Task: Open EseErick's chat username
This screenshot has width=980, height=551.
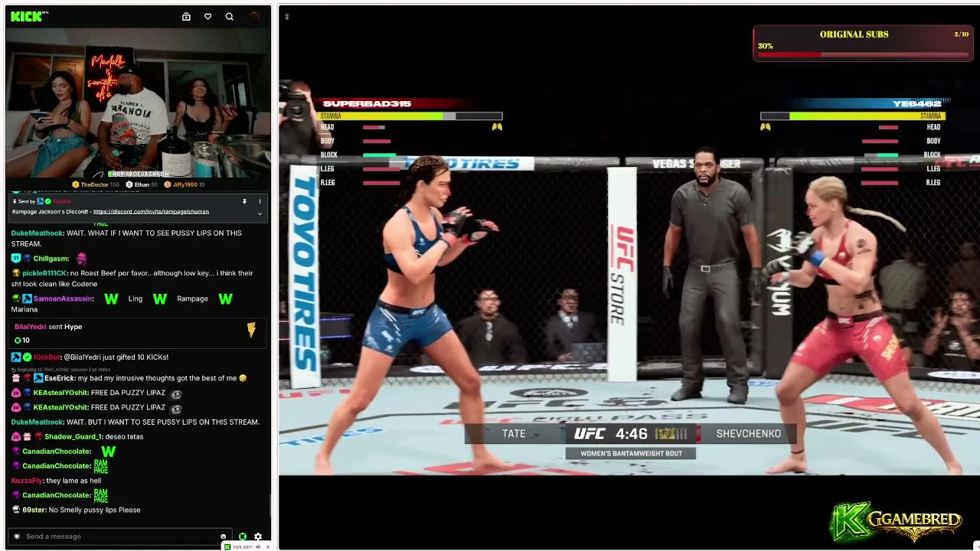Action: pyautogui.click(x=59, y=378)
